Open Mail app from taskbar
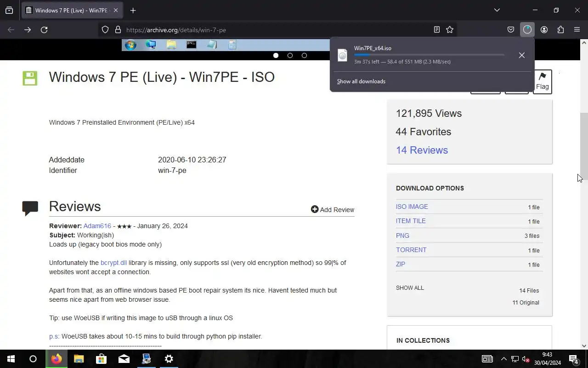Screen dimensions: 588x368 click(x=124, y=359)
